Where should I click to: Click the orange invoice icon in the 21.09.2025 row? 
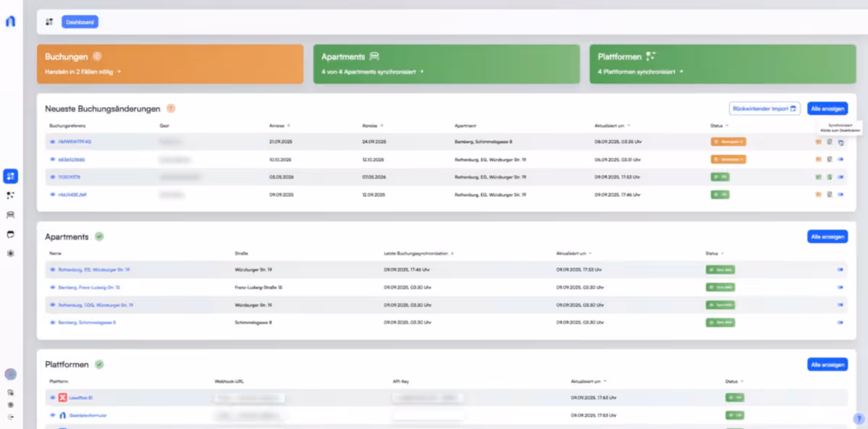(x=818, y=142)
